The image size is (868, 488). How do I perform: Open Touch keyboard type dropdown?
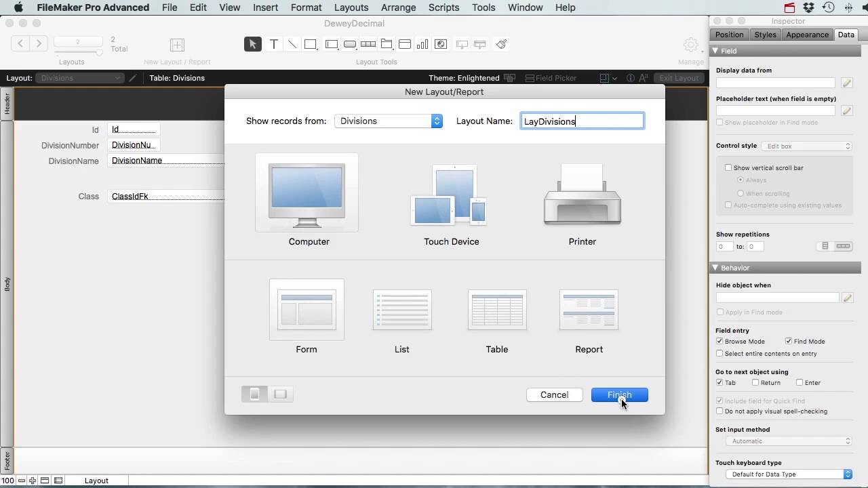(789, 474)
